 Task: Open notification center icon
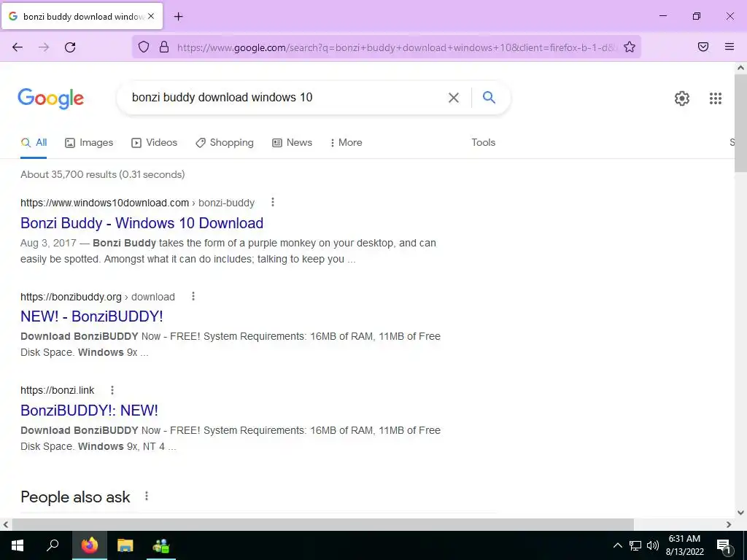[724, 547]
